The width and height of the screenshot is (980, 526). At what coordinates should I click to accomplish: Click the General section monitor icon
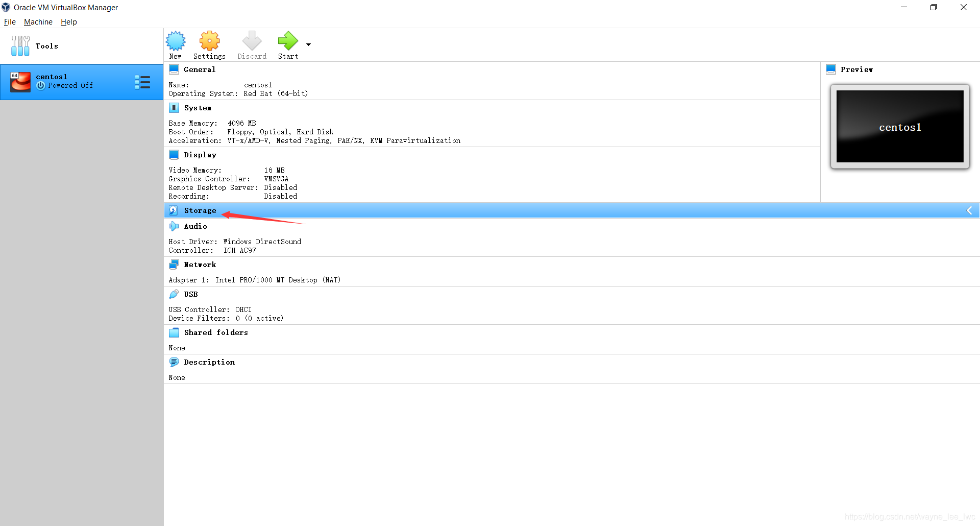point(174,69)
